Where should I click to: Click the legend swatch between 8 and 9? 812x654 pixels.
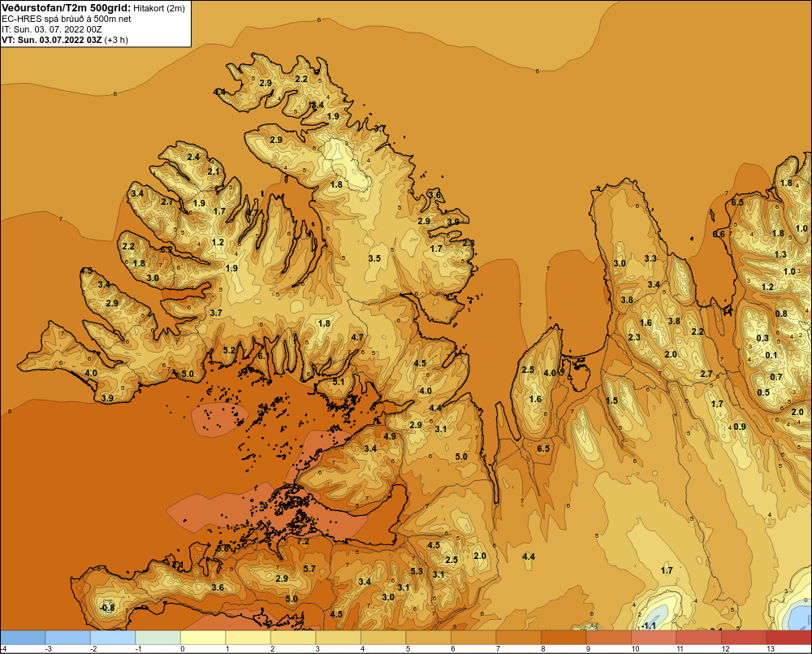tap(564, 637)
